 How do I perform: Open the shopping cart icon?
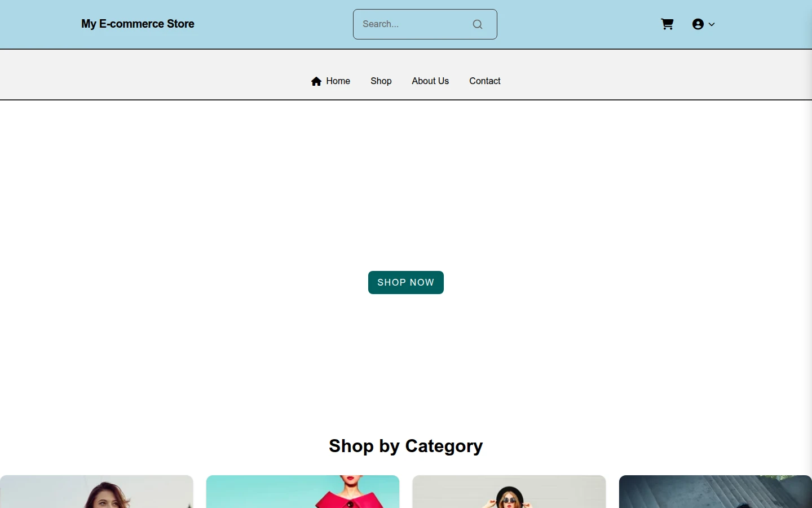click(667, 24)
